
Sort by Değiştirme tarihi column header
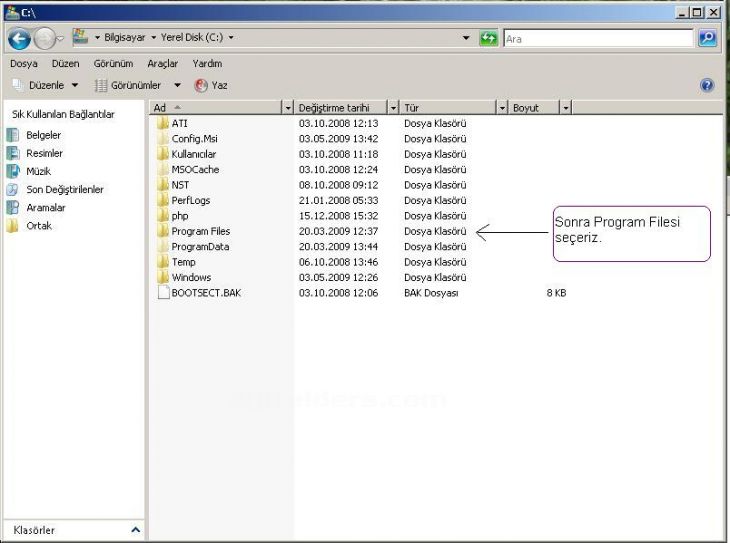[341, 108]
